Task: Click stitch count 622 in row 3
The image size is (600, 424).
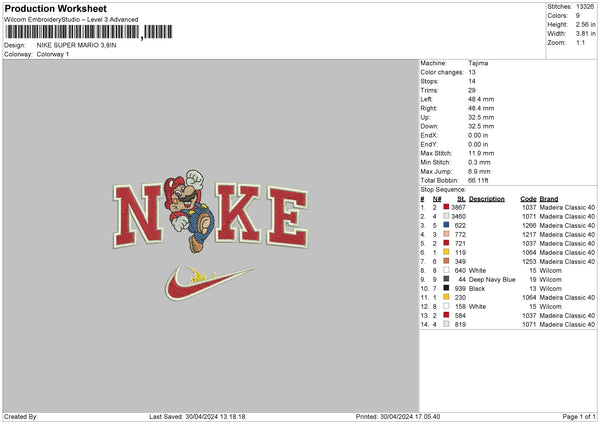Action: (460, 225)
